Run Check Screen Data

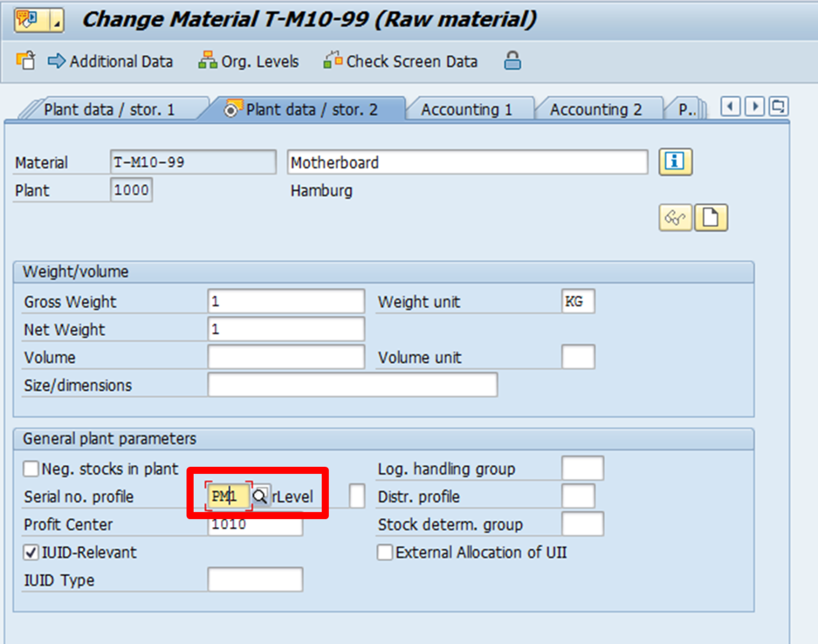pyautogui.click(x=400, y=61)
